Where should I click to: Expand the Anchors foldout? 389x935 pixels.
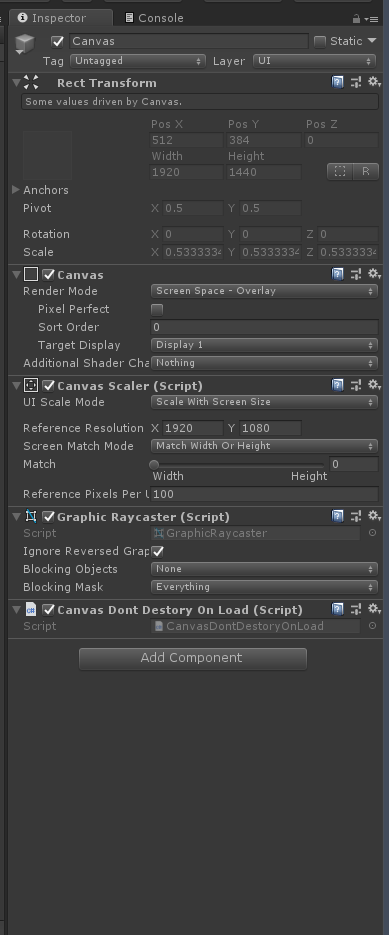click(16, 190)
